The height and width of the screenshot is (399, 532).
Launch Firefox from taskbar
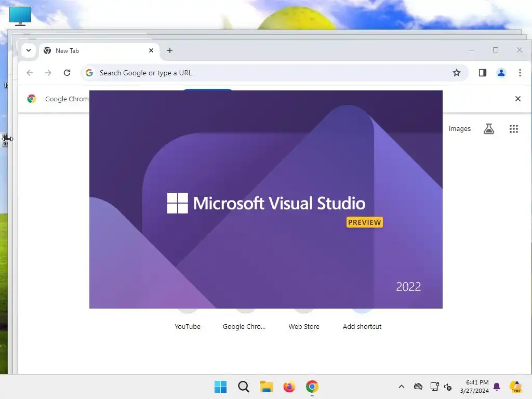[x=289, y=387]
